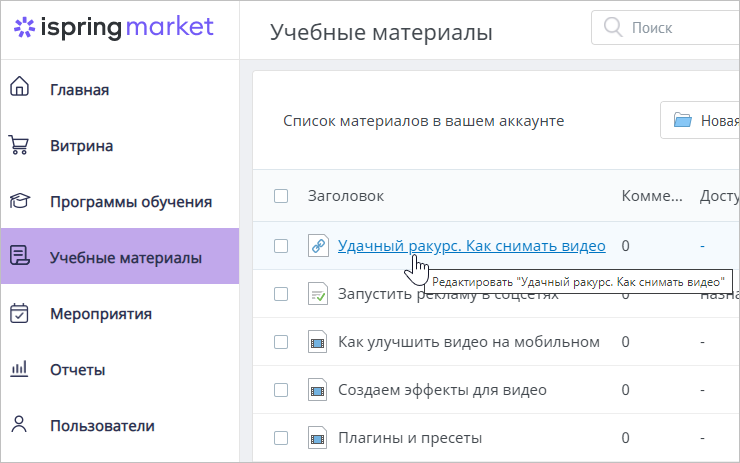Click Список материалов в вашем аккаунте text
Screen dimensions: 740x463
(x=423, y=121)
